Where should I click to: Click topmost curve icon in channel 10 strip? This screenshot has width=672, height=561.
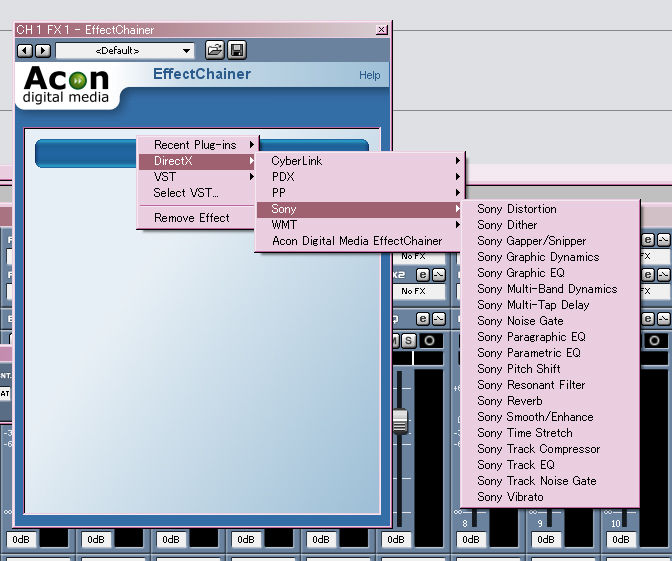[x=664, y=240]
